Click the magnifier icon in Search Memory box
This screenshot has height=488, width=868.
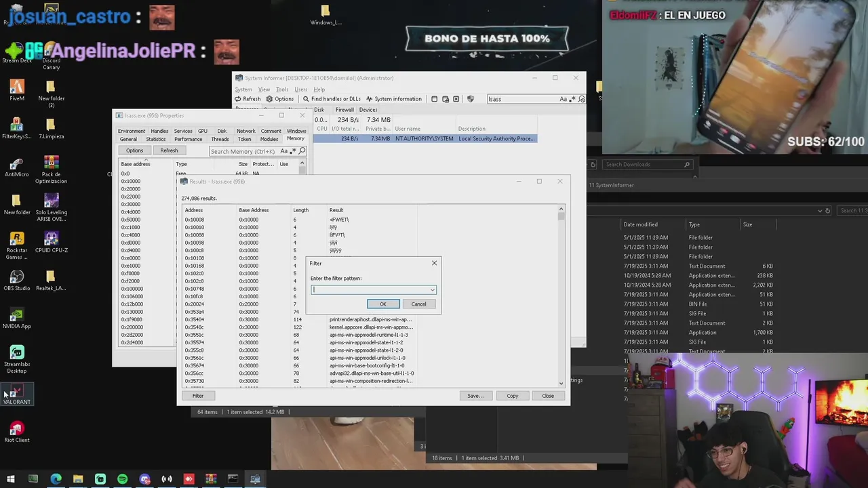tap(302, 151)
